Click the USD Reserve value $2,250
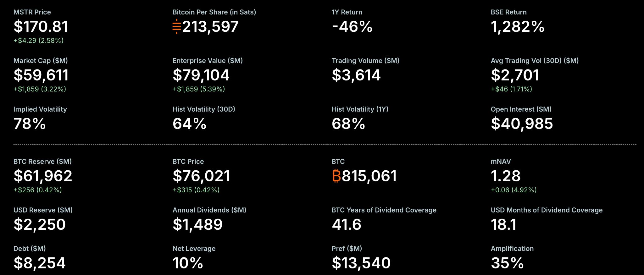644x275 pixels. tap(40, 225)
